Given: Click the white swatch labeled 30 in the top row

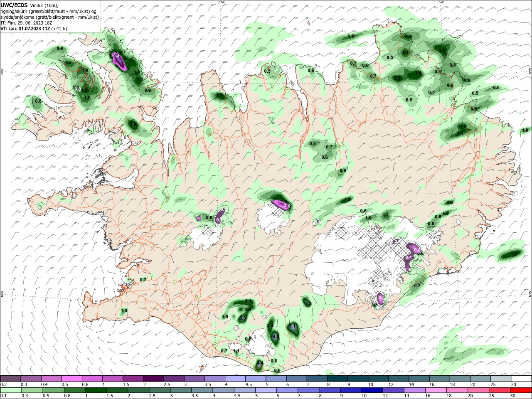Looking at the screenshot, I should 521,378.
